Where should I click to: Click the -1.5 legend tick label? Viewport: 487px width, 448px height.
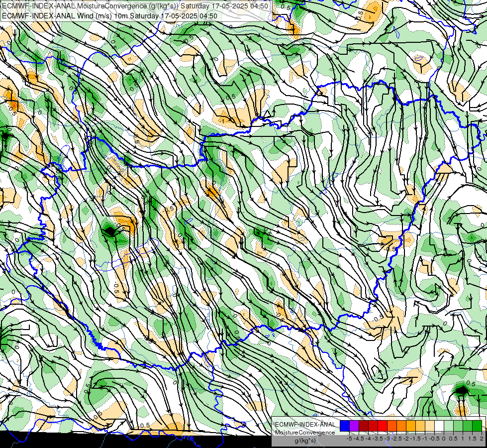coord(415,439)
